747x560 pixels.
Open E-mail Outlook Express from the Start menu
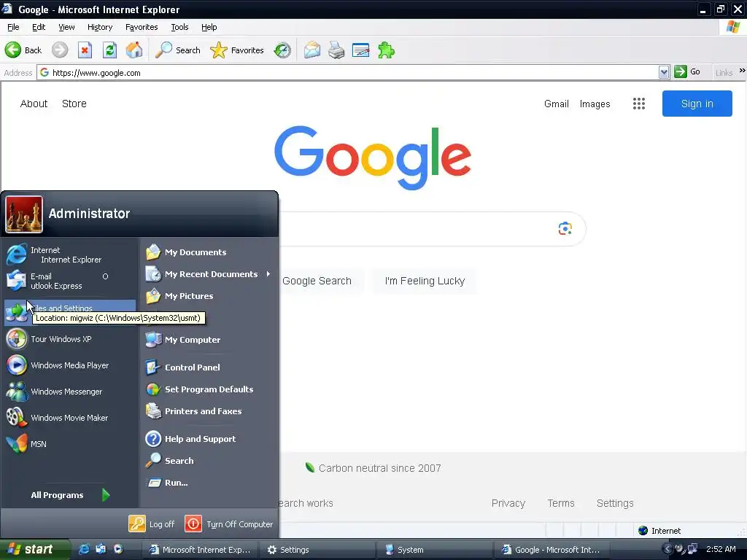pos(69,281)
